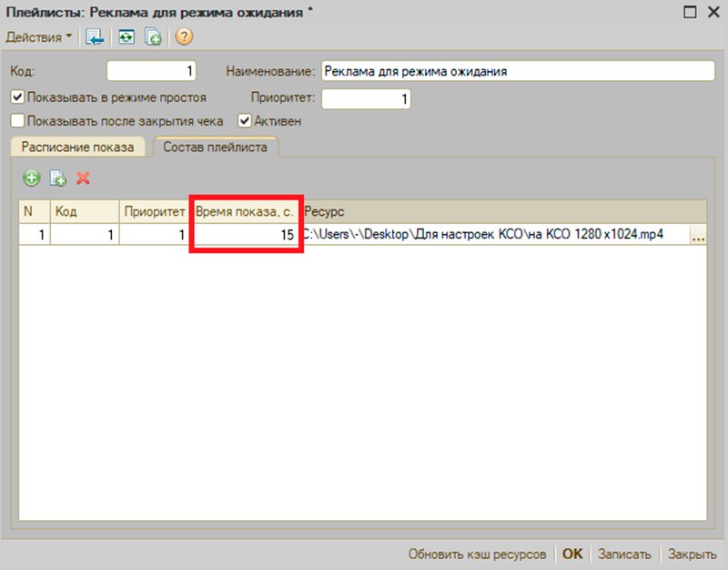
Task: Switch to the Расписание показа tab
Action: coord(77,147)
